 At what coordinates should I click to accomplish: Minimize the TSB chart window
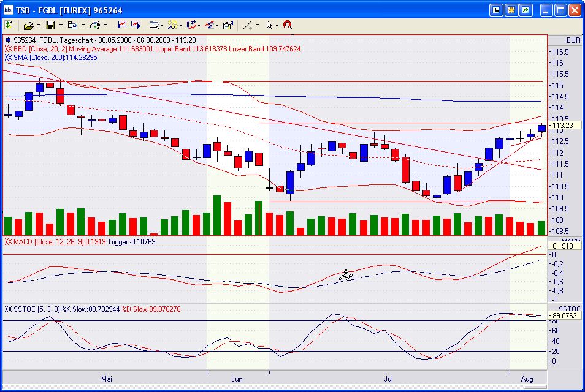point(546,10)
